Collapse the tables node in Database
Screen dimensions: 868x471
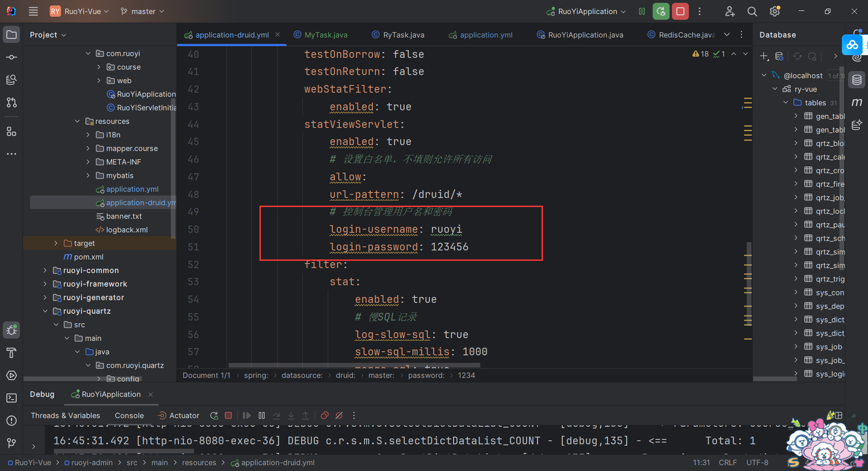tap(786, 103)
